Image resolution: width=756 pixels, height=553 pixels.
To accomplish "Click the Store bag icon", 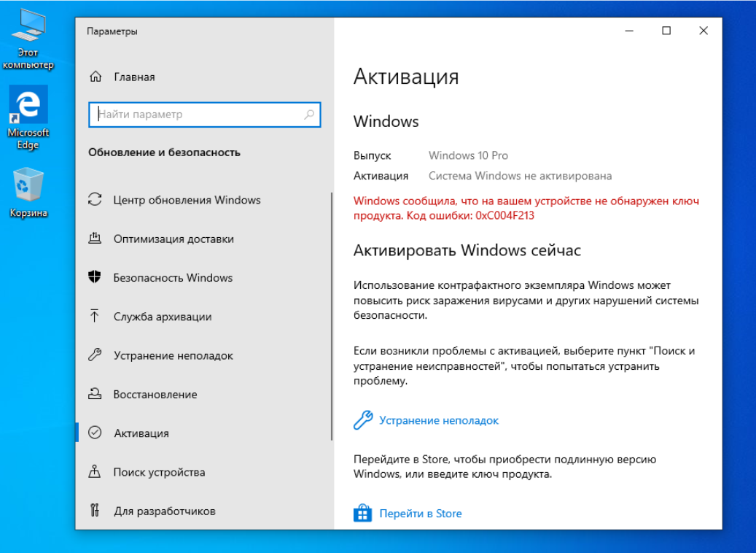I will [x=362, y=514].
